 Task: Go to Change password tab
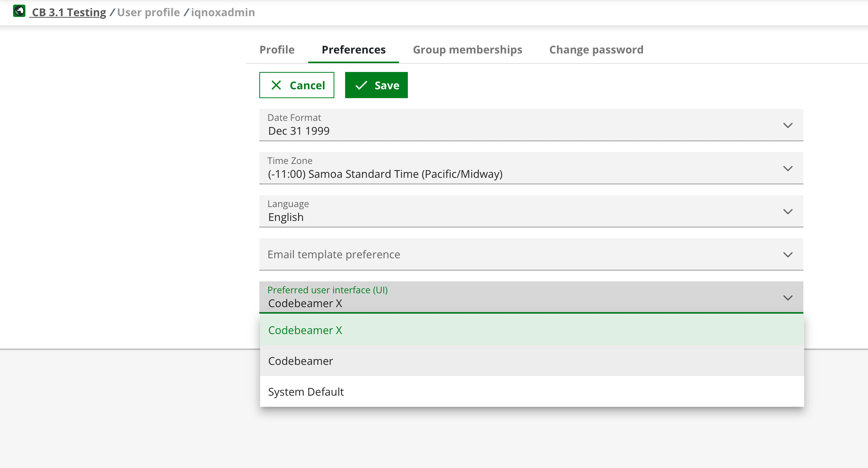pos(596,50)
